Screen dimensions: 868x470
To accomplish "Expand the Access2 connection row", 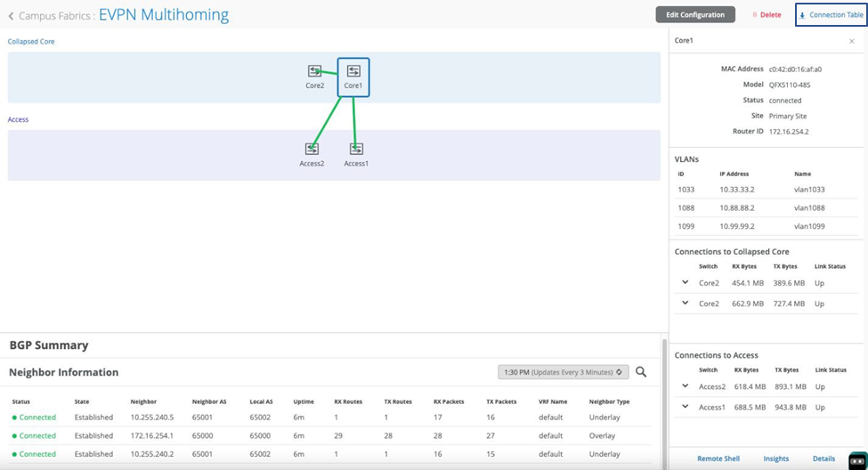I will (685, 386).
